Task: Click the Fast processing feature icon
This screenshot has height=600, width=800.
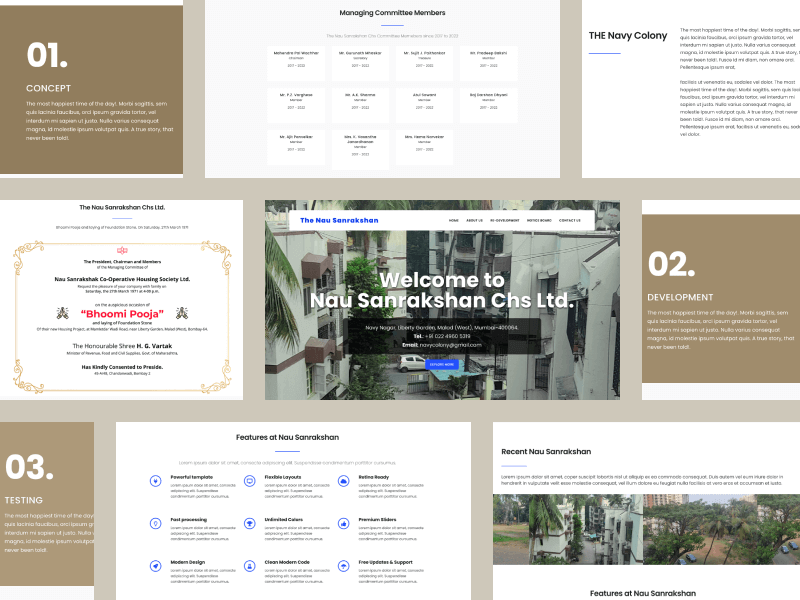Action: (155, 522)
